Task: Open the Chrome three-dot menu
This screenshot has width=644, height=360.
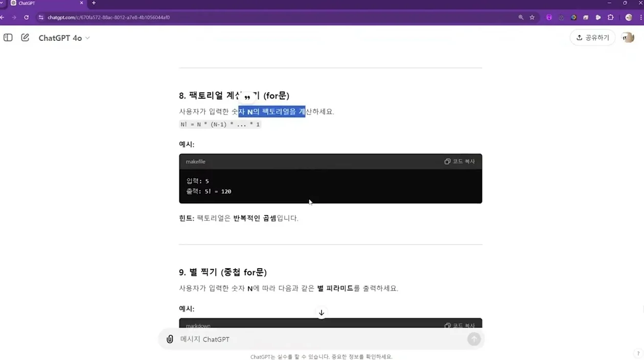Action: (641, 17)
